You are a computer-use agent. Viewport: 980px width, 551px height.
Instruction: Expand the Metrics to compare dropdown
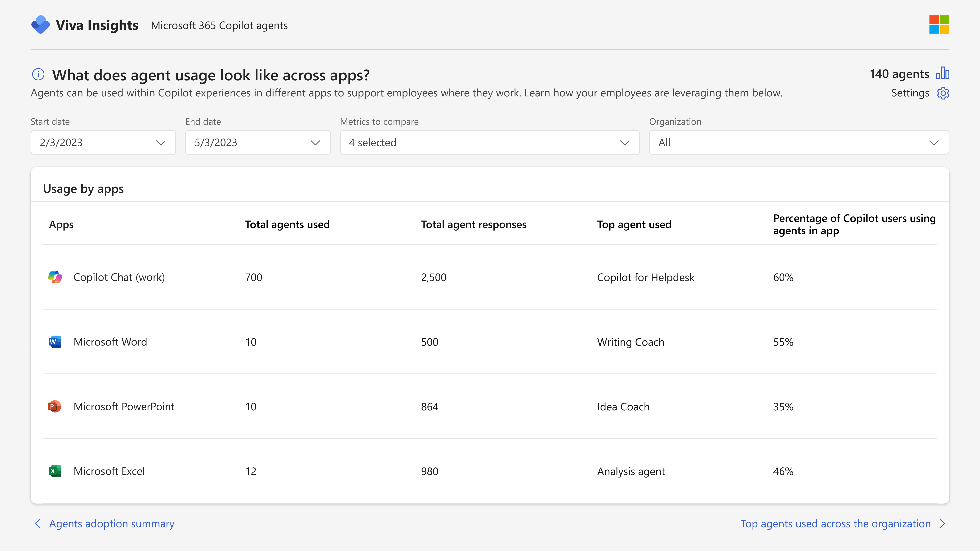click(490, 142)
